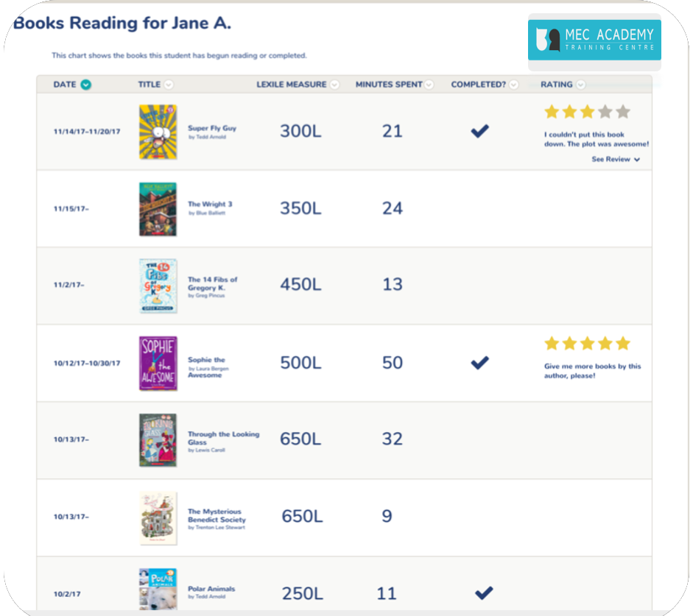Toggle the Super Fly Guy completed checkmark
This screenshot has height=616, width=693.
coord(479,131)
